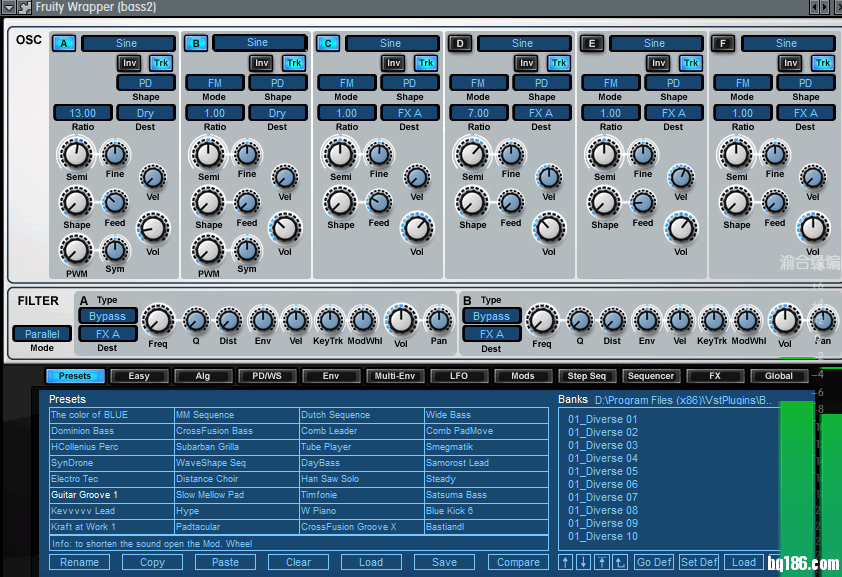Click oscillator F Vol knob
This screenshot has width=842, height=577.
[813, 228]
